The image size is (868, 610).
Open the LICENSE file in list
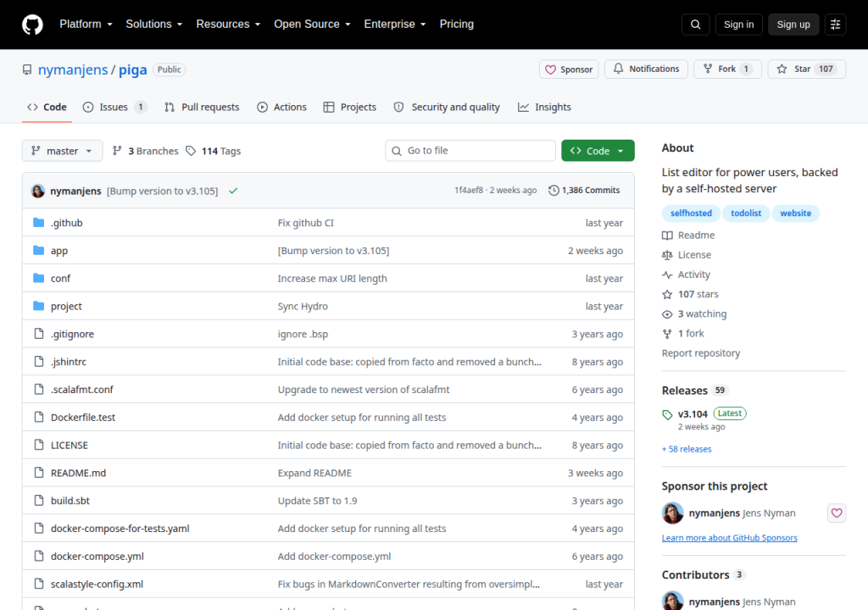click(x=70, y=445)
